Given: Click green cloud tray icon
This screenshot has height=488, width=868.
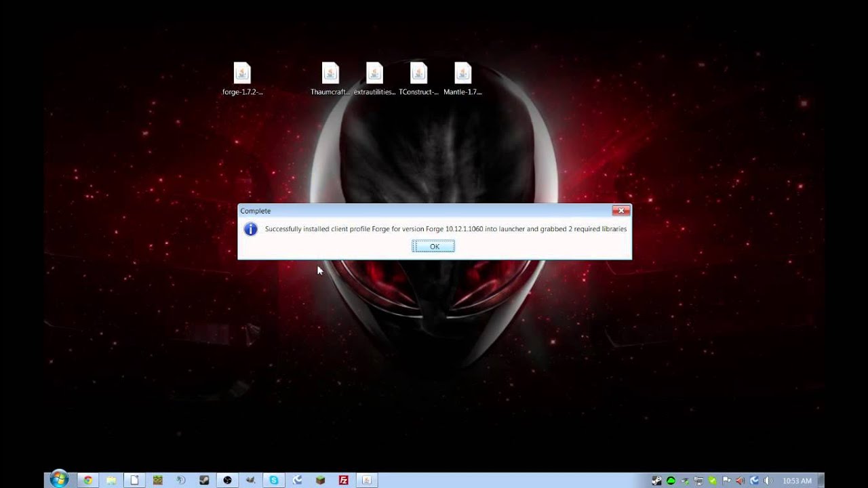Looking at the screenshot, I should pos(671,481).
